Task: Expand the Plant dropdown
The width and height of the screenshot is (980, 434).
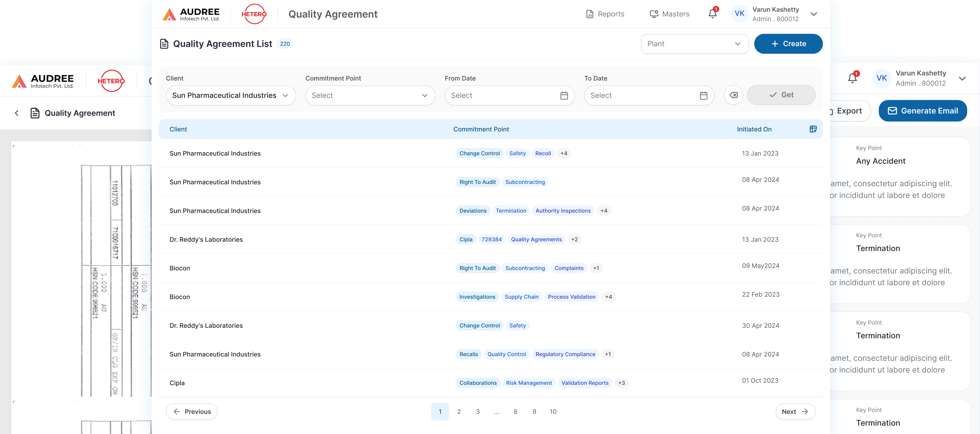Action: point(694,44)
